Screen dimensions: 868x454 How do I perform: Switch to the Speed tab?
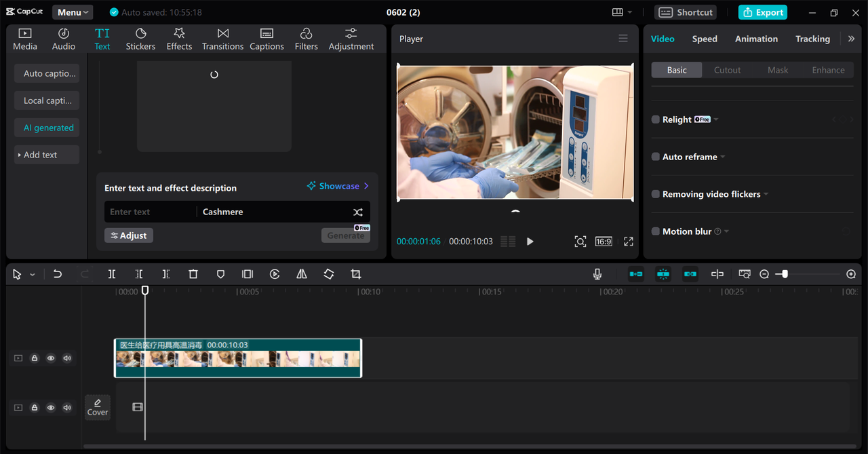(x=705, y=39)
